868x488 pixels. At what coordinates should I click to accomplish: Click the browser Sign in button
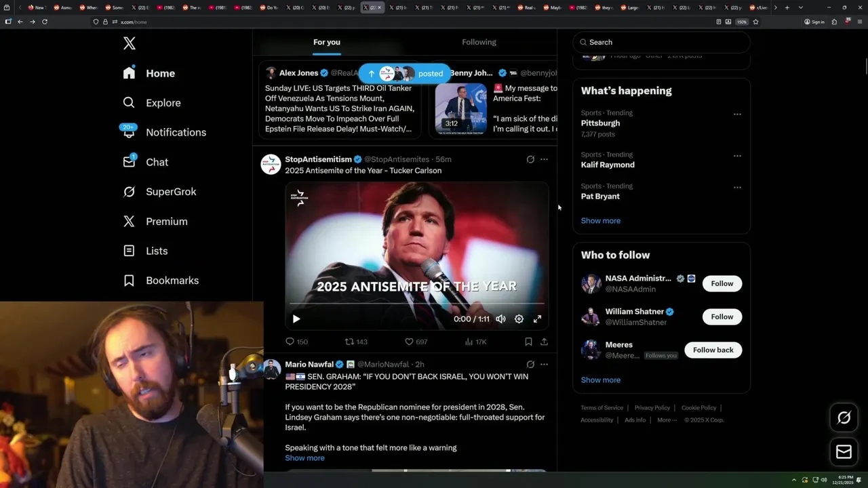pos(814,22)
